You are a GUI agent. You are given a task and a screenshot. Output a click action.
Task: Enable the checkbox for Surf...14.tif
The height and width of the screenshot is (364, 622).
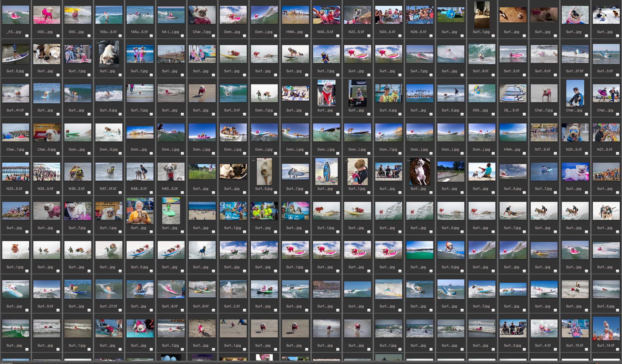[x=618, y=349]
